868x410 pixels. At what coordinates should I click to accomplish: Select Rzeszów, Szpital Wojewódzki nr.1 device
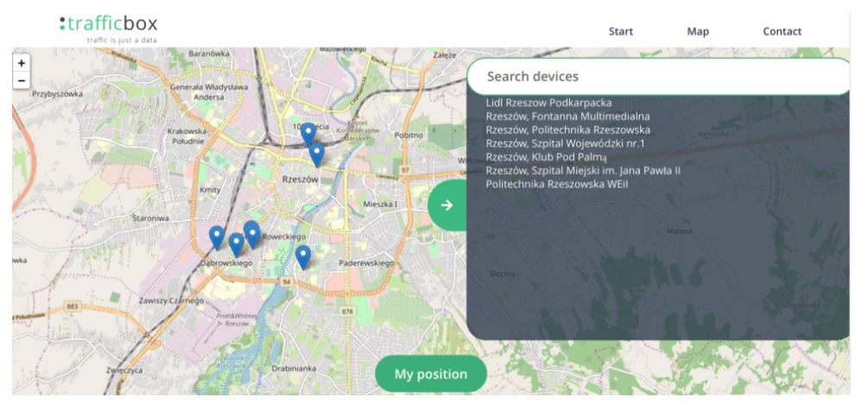(565, 143)
